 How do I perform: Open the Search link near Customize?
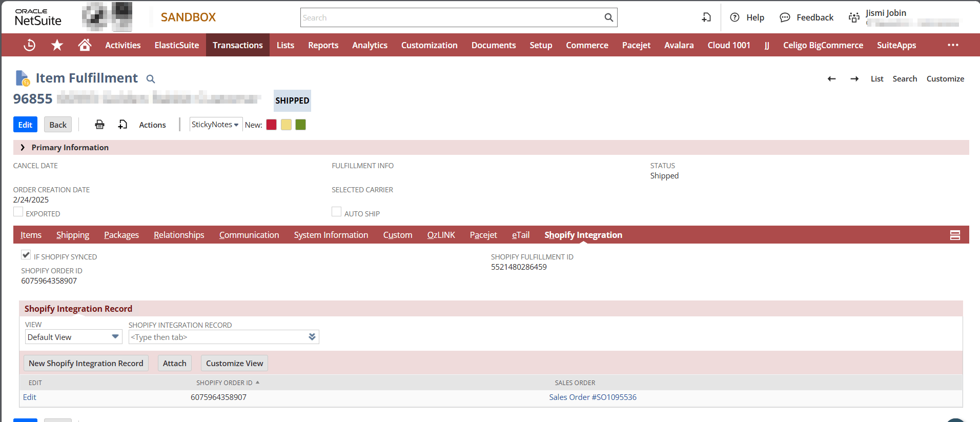click(905, 78)
